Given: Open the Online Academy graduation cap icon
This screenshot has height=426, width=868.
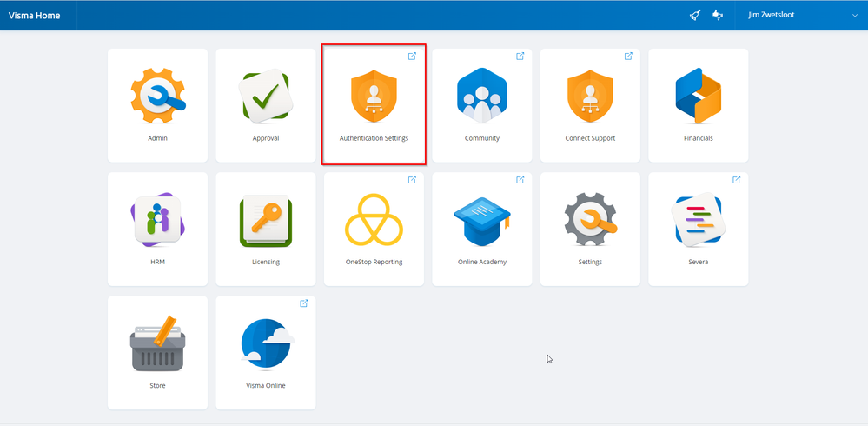Looking at the screenshot, I should (x=482, y=221).
